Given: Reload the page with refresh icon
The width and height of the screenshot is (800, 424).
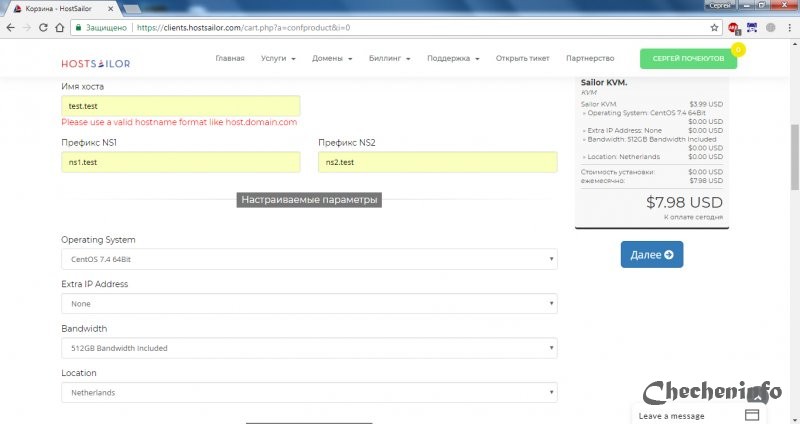Looking at the screenshot, I should pyautogui.click(x=43, y=28).
